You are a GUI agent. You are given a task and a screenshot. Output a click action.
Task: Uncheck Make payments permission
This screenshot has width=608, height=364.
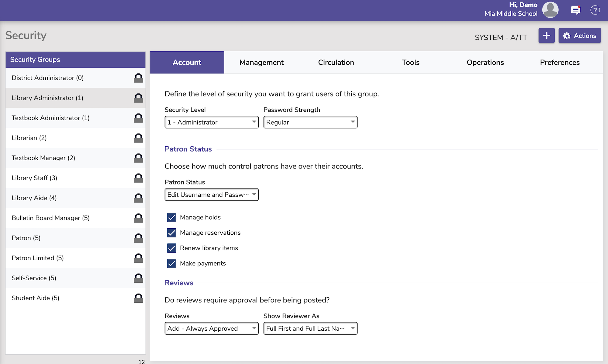[171, 264]
